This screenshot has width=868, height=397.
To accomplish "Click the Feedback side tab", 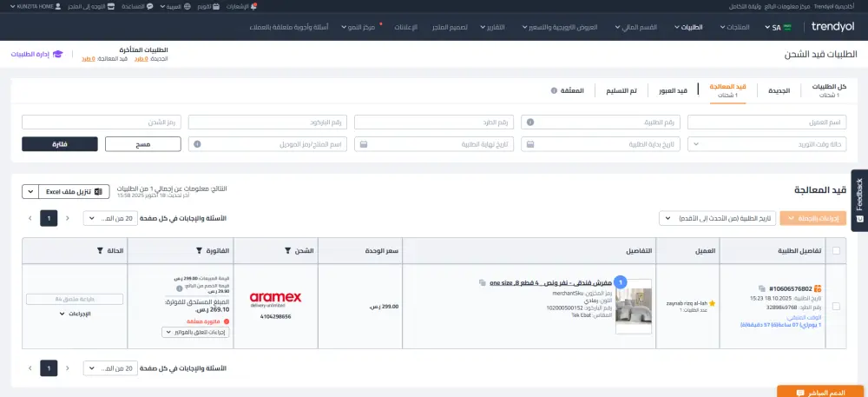I will [x=859, y=200].
